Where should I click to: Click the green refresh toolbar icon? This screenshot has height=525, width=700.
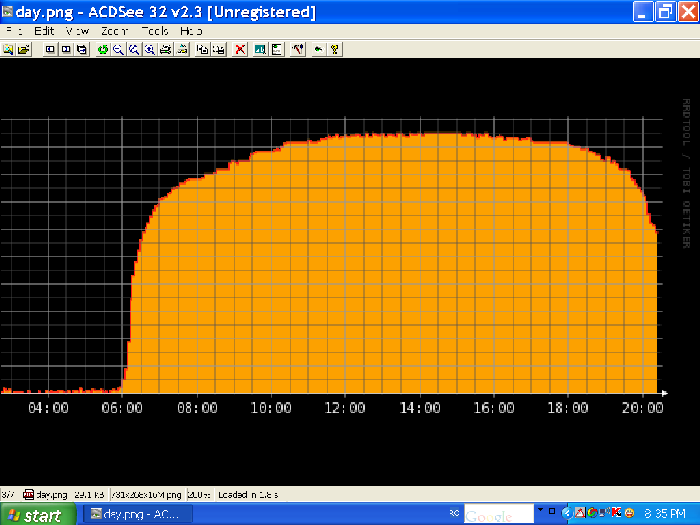(x=103, y=49)
